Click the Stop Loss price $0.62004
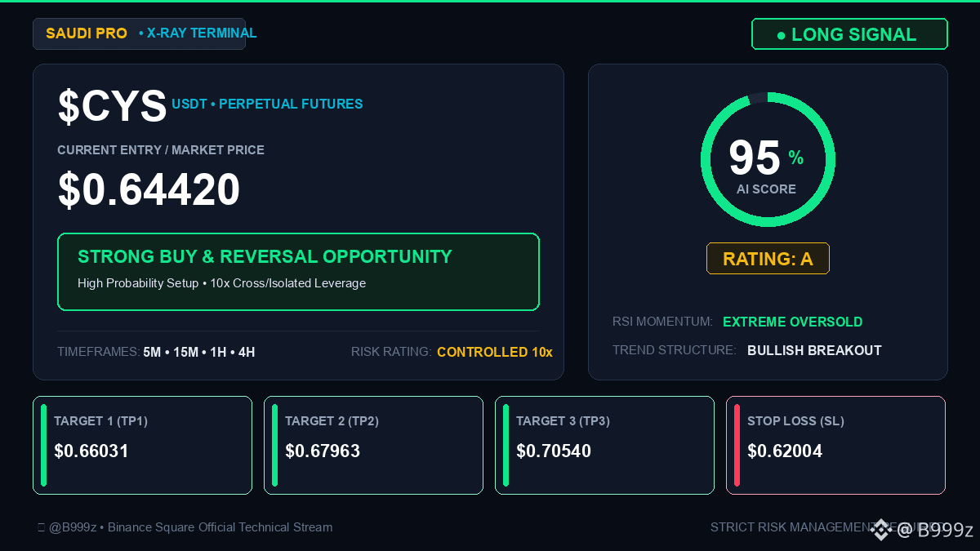 [785, 451]
